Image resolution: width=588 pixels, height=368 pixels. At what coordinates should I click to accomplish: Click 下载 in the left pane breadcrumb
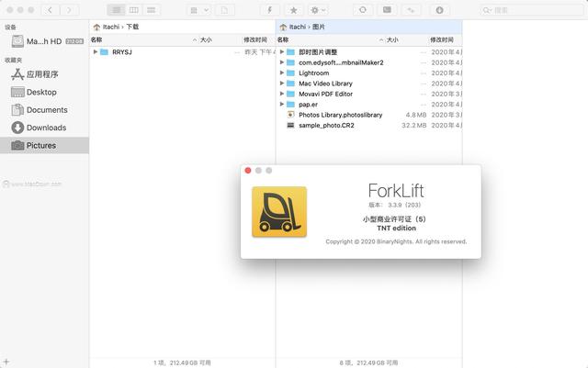tap(132, 27)
